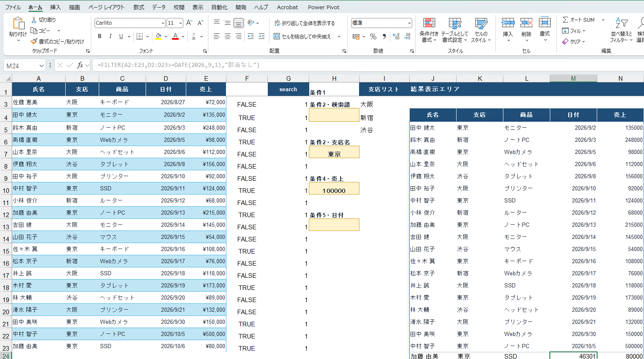
Task: Toggle bold formatting (B)
Action: (x=100, y=36)
